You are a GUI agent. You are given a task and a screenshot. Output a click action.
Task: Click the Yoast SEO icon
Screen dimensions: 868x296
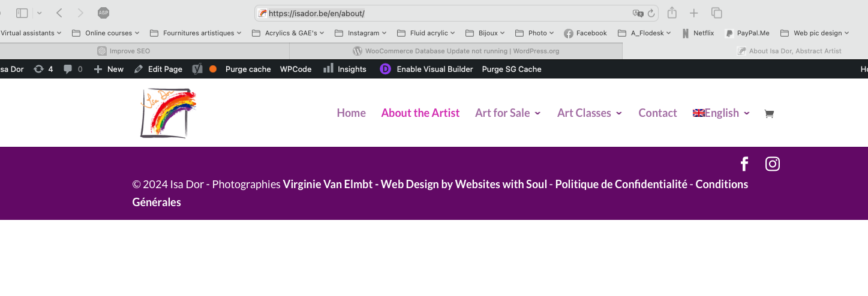(x=197, y=69)
